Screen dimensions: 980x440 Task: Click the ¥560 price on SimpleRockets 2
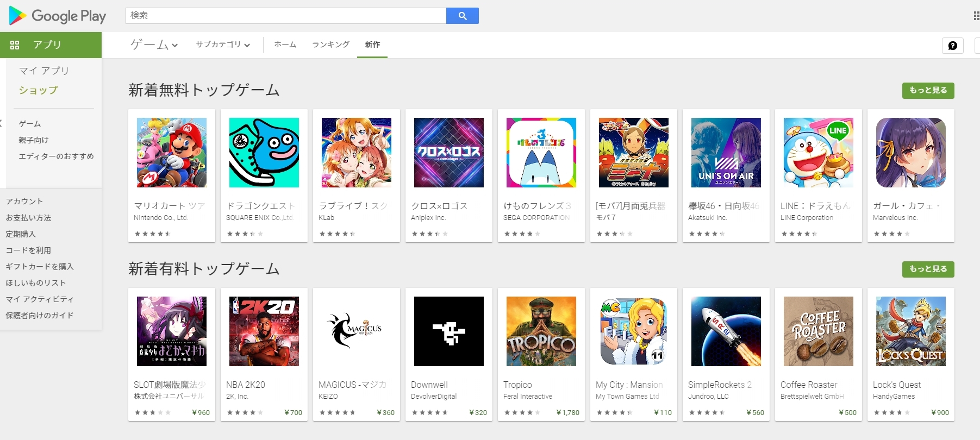click(756, 413)
